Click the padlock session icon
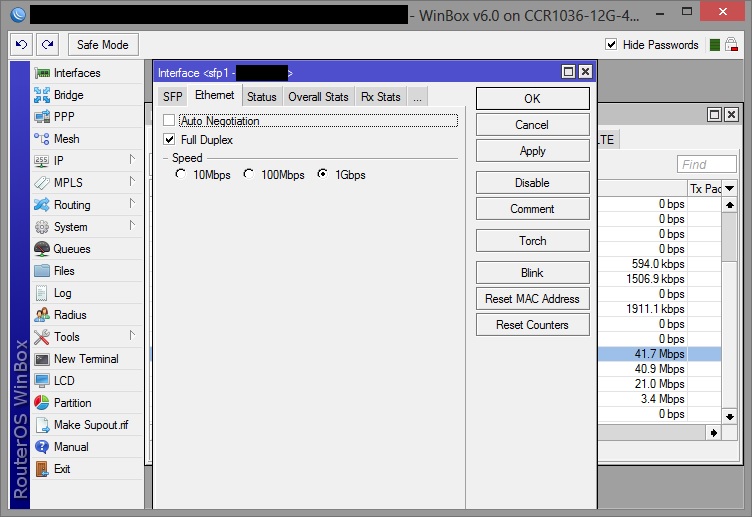 (x=731, y=45)
